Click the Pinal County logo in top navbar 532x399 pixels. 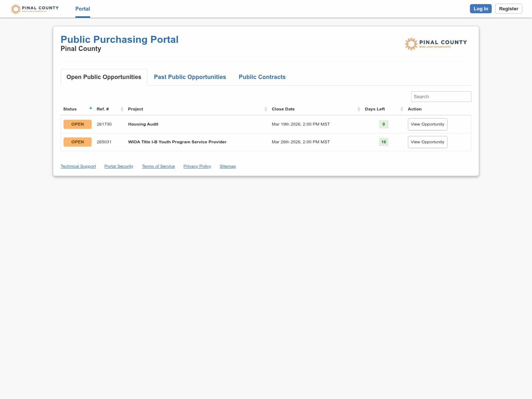click(x=35, y=9)
